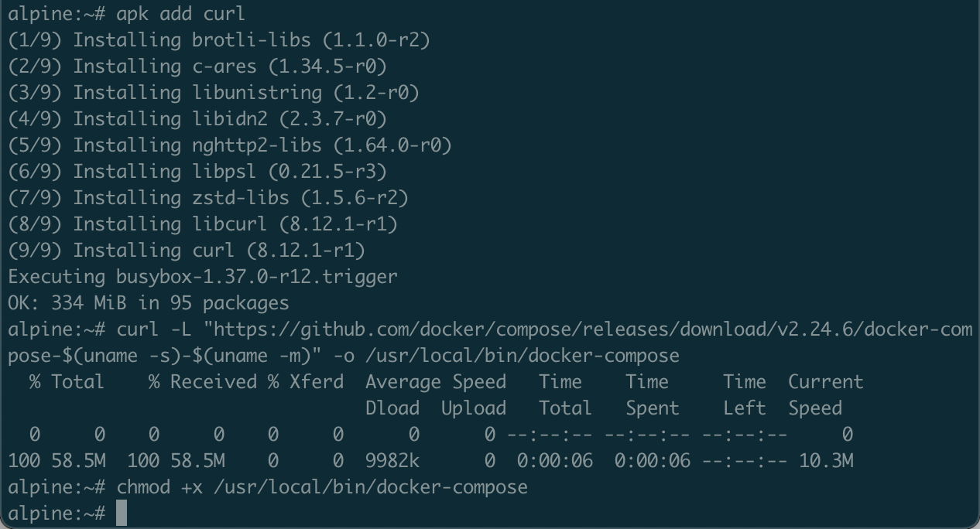
Task: Click the terminal cursor block at the prompt
Action: click(122, 514)
